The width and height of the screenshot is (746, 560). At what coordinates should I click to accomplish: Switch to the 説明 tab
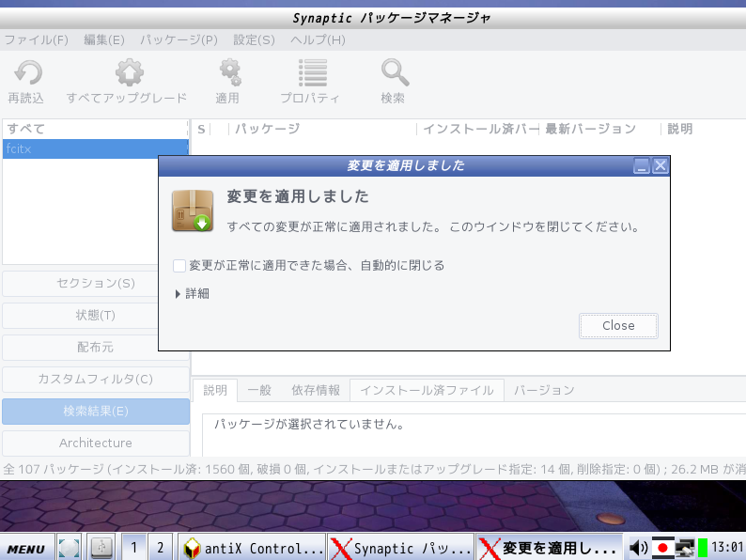[215, 391]
